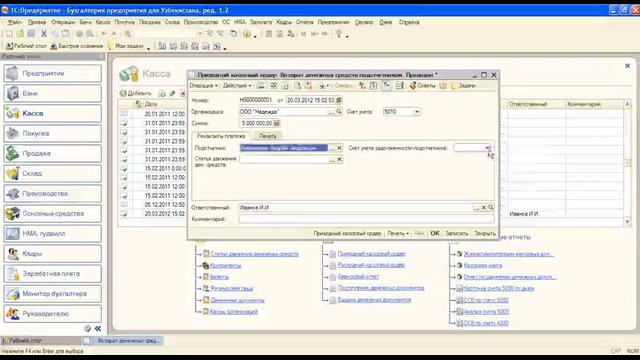This screenshot has width=640, height=360.
Task: Switch to the Печать tab in the dialog
Action: pyautogui.click(x=267, y=136)
